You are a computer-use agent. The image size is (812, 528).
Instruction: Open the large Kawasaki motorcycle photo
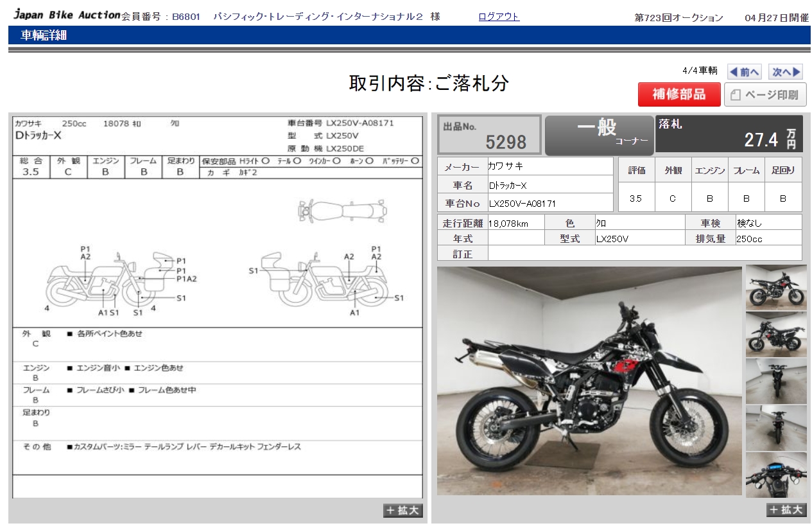click(x=589, y=381)
